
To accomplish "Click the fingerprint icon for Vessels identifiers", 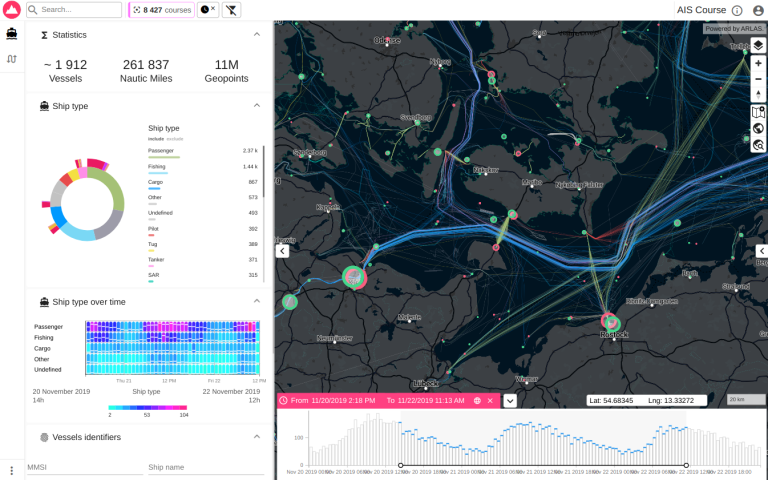I will pyautogui.click(x=44, y=437).
